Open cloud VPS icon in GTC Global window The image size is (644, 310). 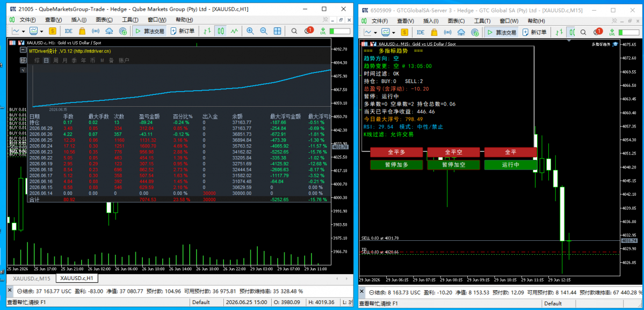[x=461, y=32]
